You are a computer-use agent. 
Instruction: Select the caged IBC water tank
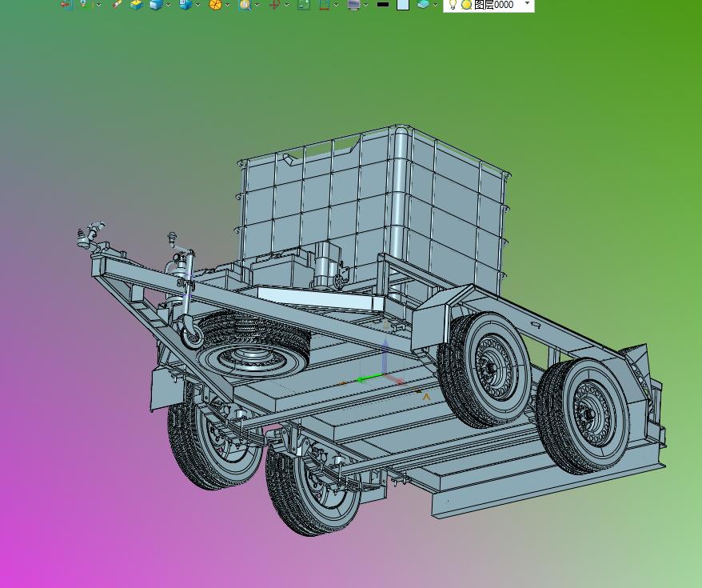tap(374, 206)
